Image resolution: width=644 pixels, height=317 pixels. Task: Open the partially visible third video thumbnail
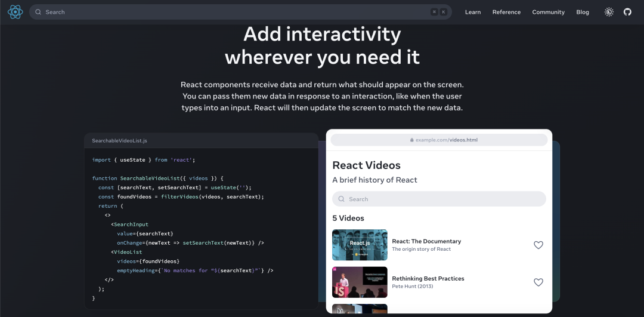360,309
